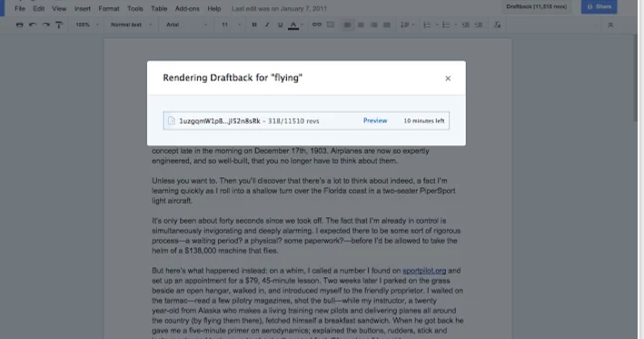Viewport: 644px width, 339px height.
Task: Click the Preview link in dialog
Action: [x=375, y=120]
